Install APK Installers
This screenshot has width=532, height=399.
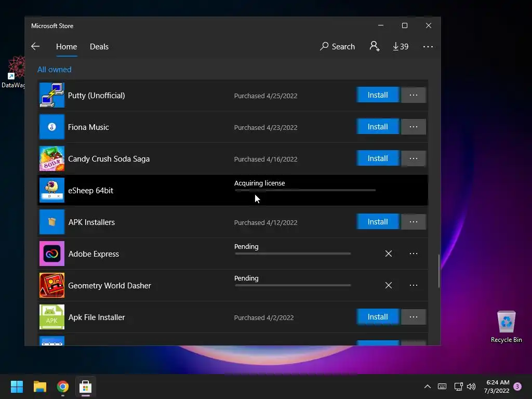[x=378, y=222]
